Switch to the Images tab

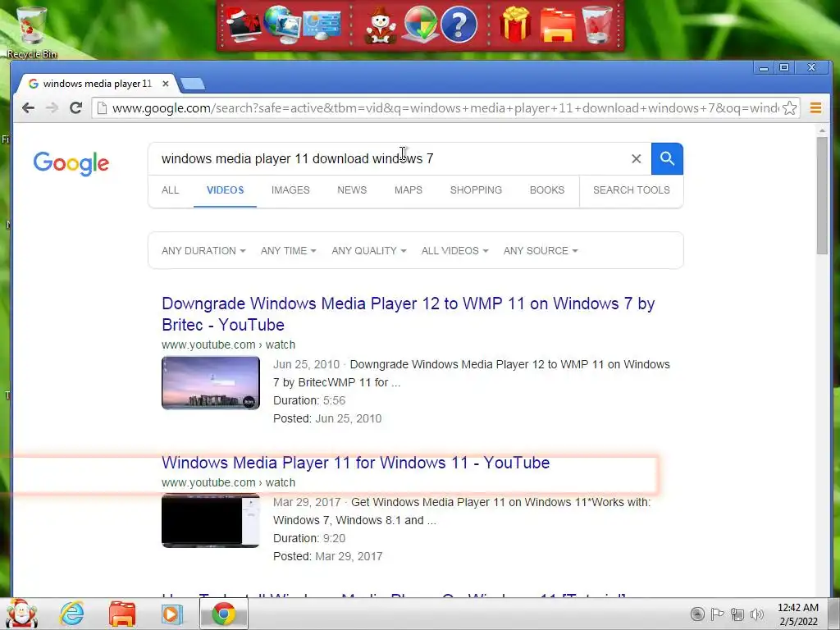[290, 190]
